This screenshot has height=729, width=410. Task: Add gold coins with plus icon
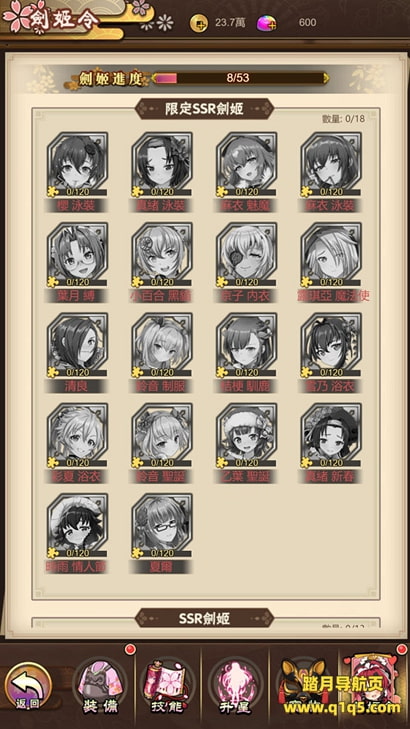pos(199,23)
